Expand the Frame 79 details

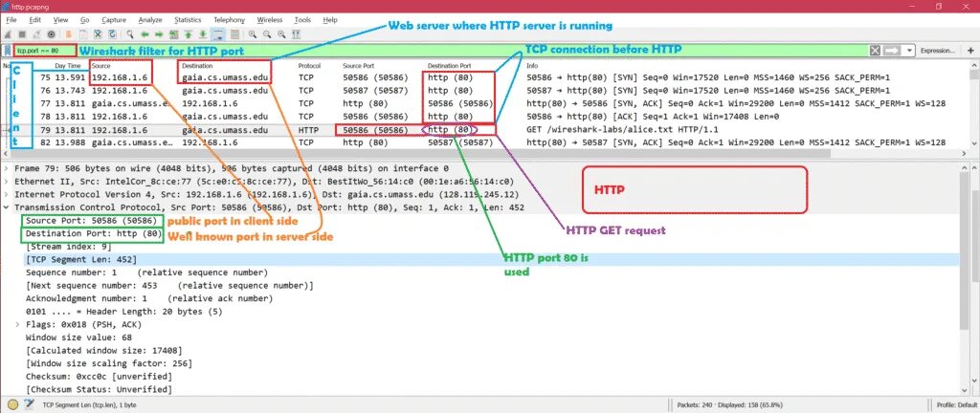click(7, 168)
